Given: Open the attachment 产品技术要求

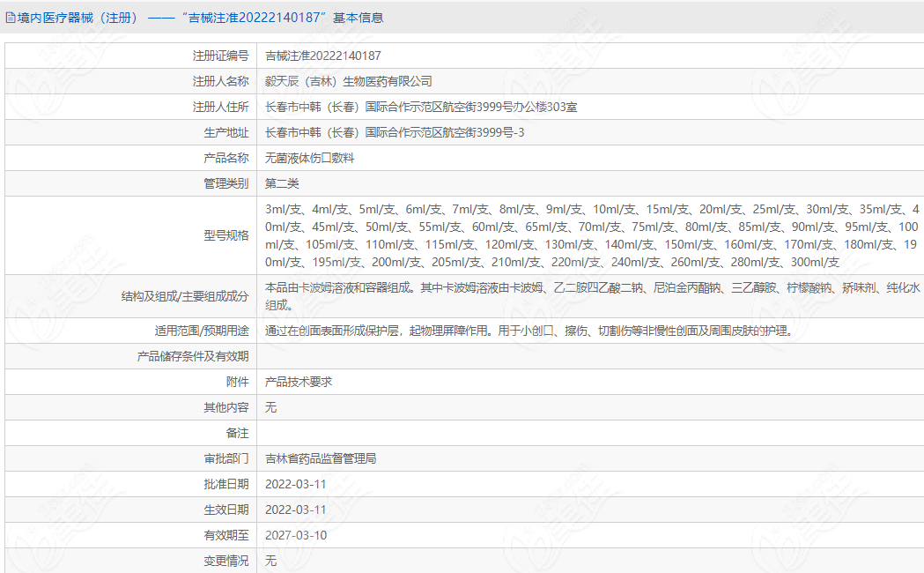Looking at the screenshot, I should [299, 382].
